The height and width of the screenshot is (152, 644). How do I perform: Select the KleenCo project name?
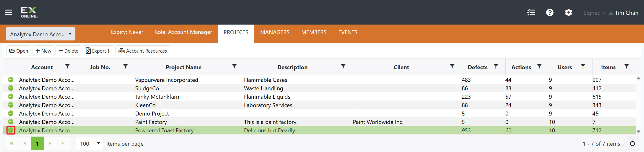[x=145, y=105]
